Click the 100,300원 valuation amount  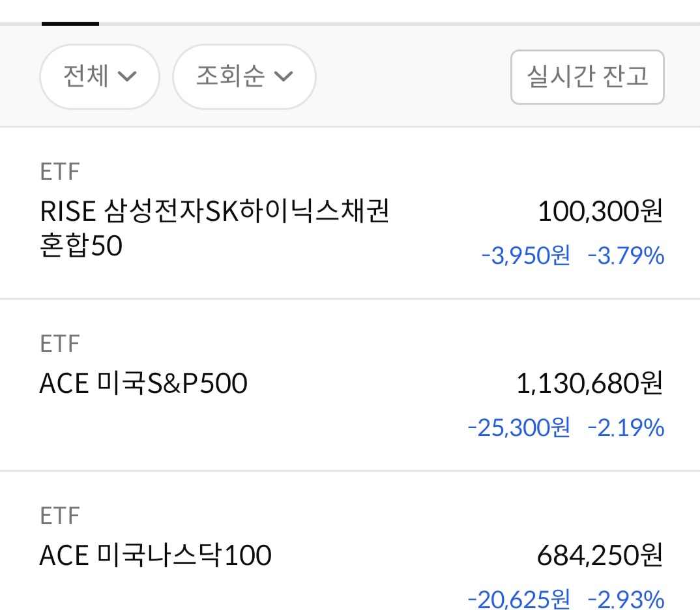(600, 212)
